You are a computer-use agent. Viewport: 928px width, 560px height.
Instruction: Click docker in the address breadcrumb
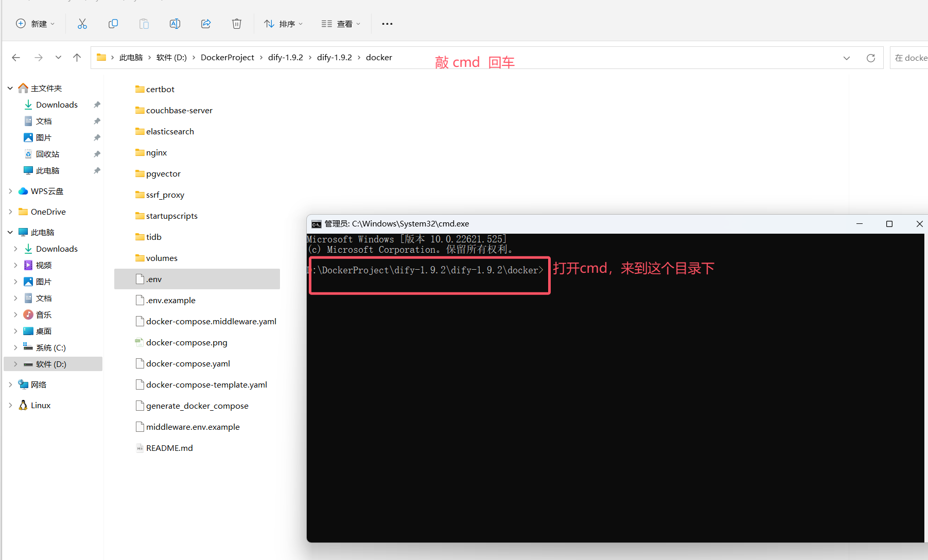coord(379,58)
